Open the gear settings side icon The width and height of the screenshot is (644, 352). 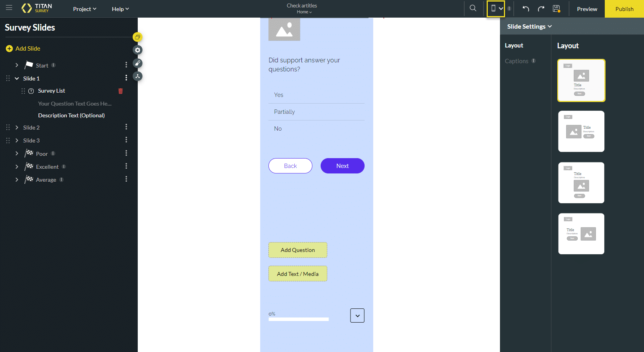coord(137,50)
